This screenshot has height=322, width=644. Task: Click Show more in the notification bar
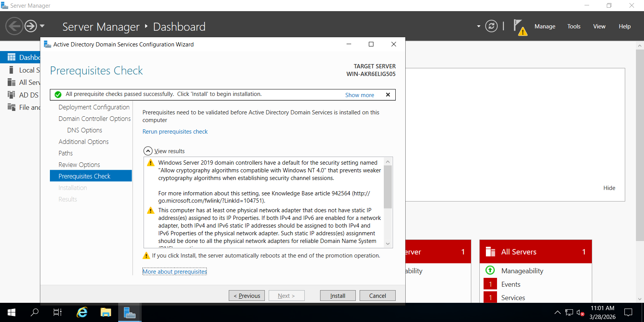point(359,95)
